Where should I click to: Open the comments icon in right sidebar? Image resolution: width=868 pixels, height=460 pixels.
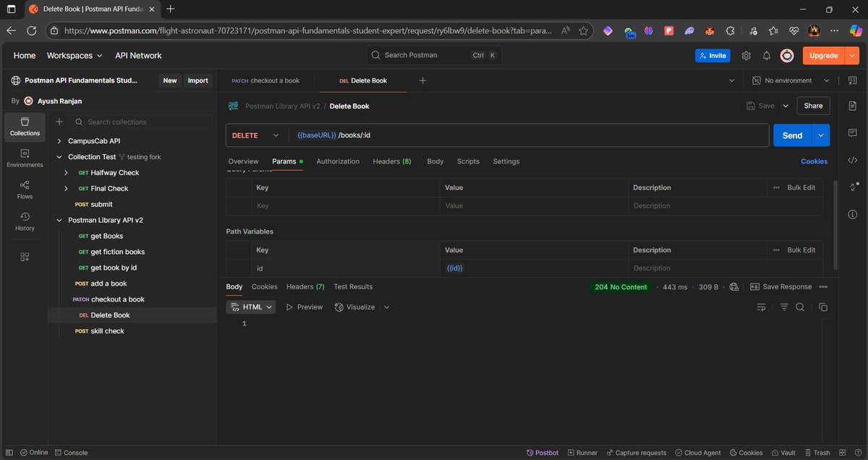click(x=853, y=134)
